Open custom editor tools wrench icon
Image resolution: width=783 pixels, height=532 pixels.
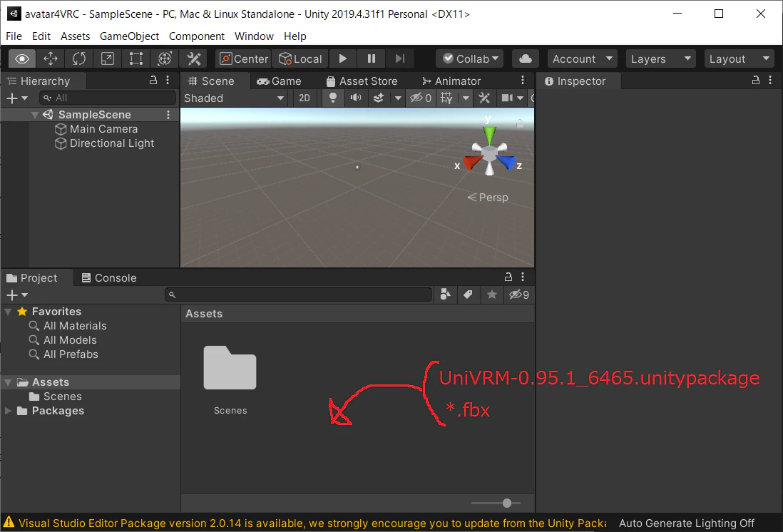click(x=194, y=59)
